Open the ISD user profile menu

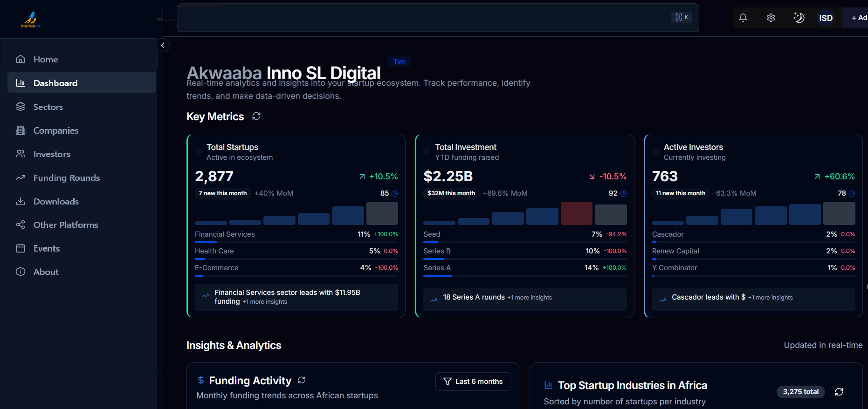[x=826, y=18]
